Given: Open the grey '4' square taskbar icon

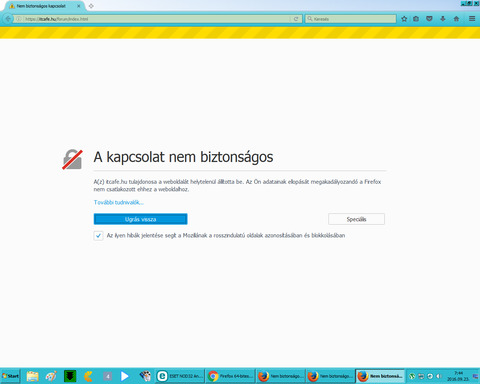Looking at the screenshot, I should click(107, 376).
